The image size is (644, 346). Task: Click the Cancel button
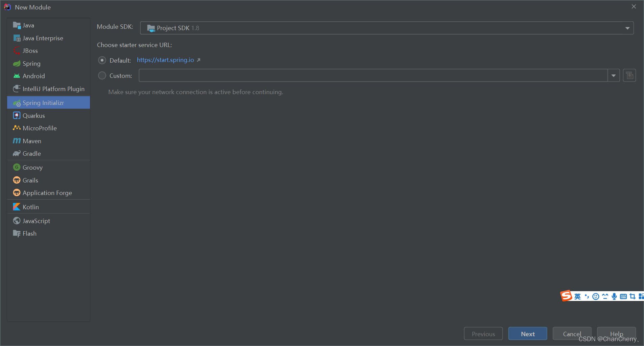572,334
